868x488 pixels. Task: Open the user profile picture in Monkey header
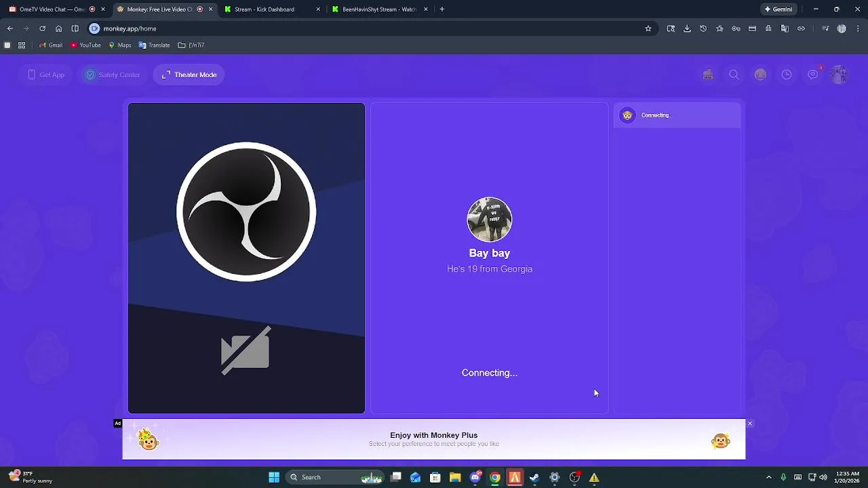[x=840, y=75]
